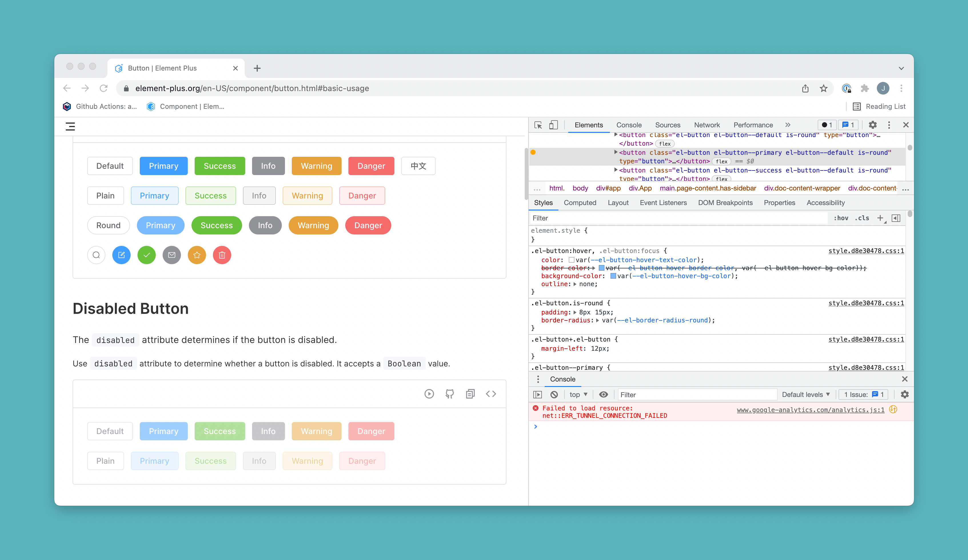Click the copy code icon
968x560 pixels.
pyautogui.click(x=470, y=394)
